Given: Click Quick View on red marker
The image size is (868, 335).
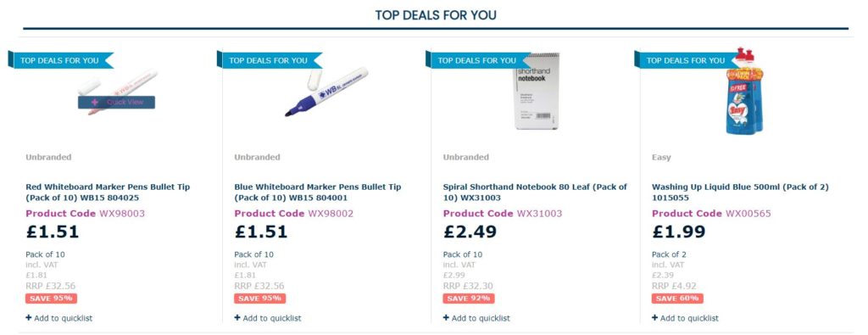Looking at the screenshot, I should tap(116, 102).
